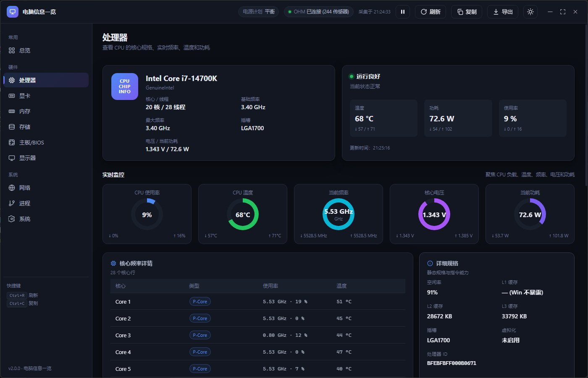Click the 温度 column header in the core table
Image resolution: width=588 pixels, height=378 pixels.
[341, 286]
